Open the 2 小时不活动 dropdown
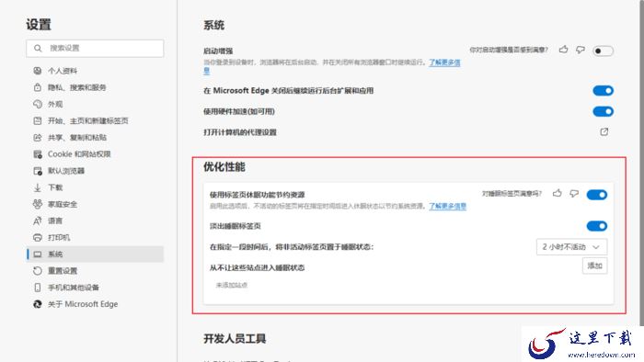This screenshot has height=362, width=644. 571,247
